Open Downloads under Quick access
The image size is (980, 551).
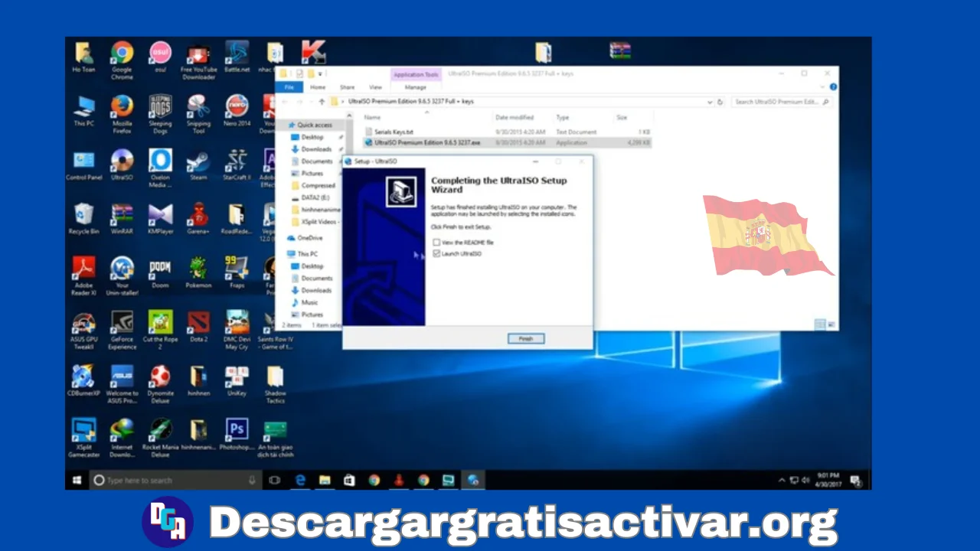pos(315,149)
